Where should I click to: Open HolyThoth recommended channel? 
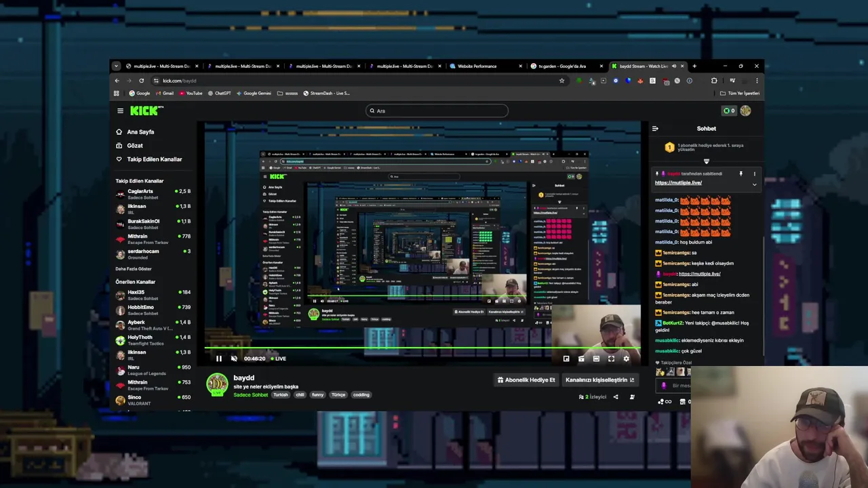point(153,340)
